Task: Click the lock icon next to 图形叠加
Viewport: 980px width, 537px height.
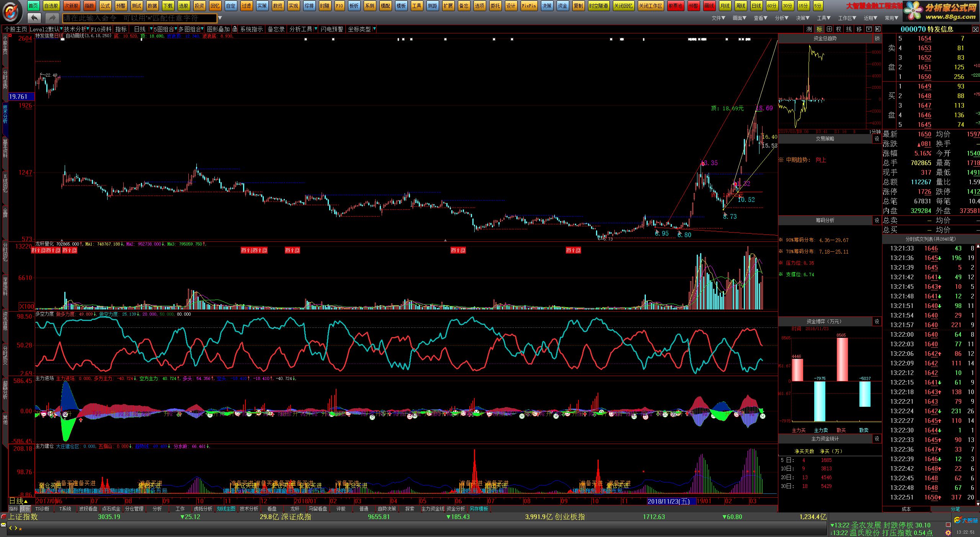Action: pos(235,29)
